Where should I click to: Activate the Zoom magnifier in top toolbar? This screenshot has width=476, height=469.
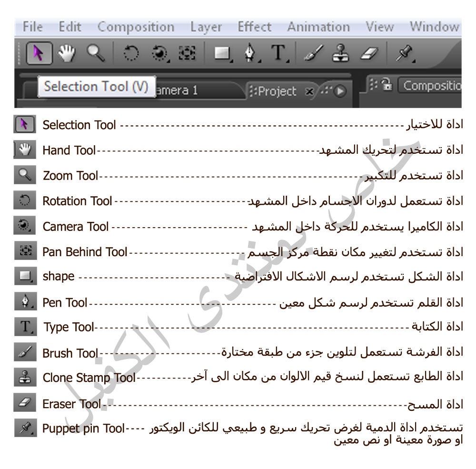(x=96, y=53)
